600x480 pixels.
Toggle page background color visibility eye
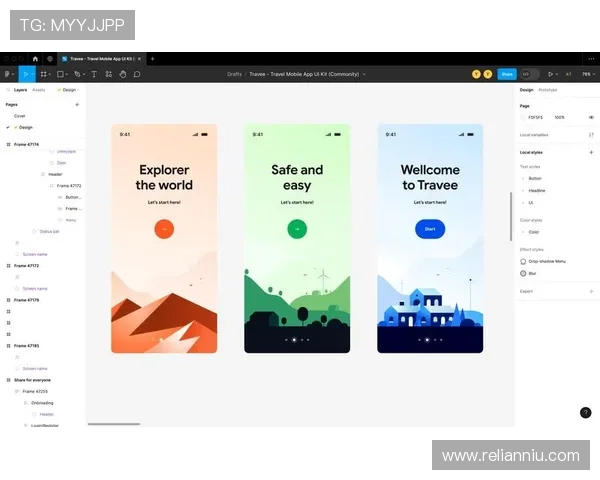pyautogui.click(x=590, y=117)
